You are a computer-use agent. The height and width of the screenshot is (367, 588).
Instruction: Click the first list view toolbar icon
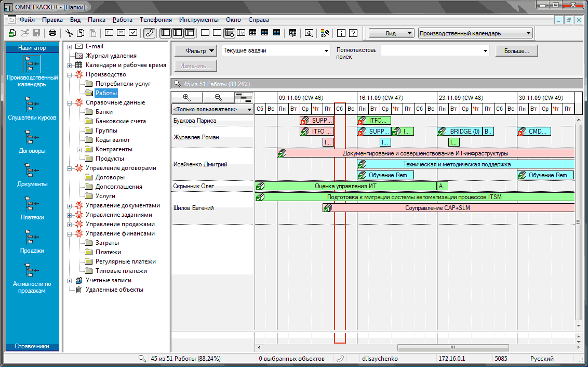(205, 33)
